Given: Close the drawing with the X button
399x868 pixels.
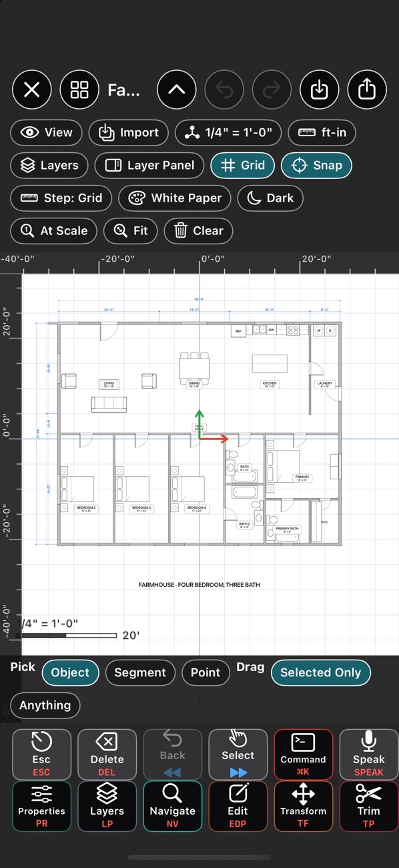Looking at the screenshot, I should point(32,89).
